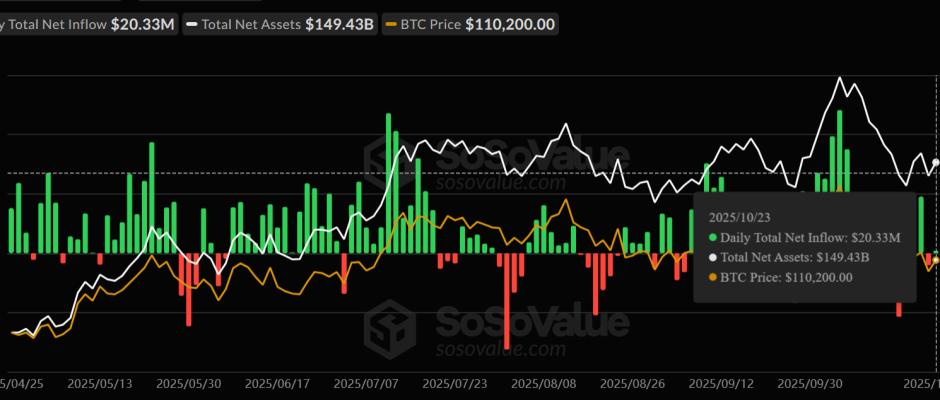
Task: Click the 2025/09/30 axis date label
Action: (x=811, y=383)
